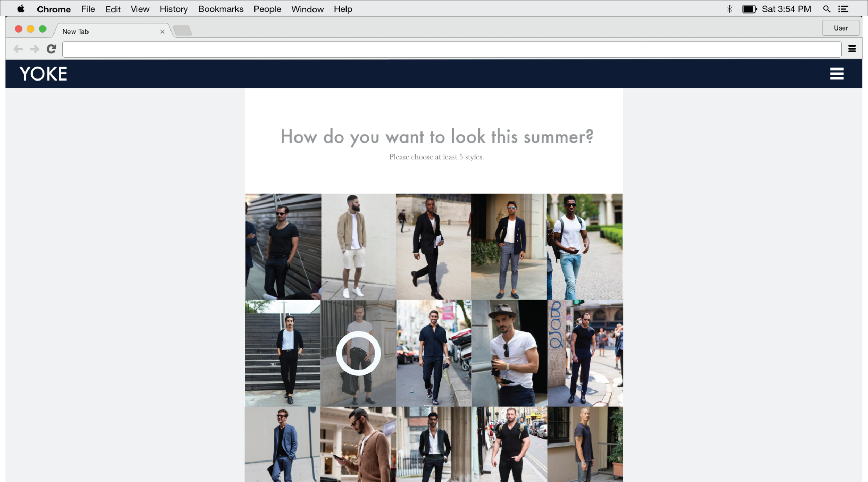Open the Edit menu
Viewport: 868px width, 482px height.
113,9
